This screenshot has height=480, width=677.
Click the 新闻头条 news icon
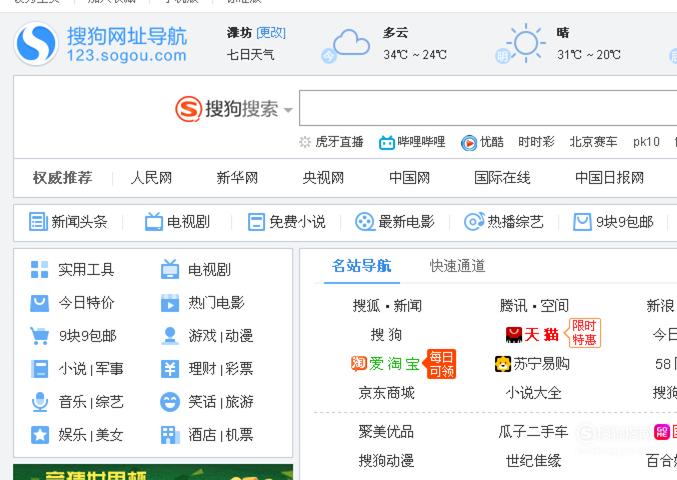38,222
